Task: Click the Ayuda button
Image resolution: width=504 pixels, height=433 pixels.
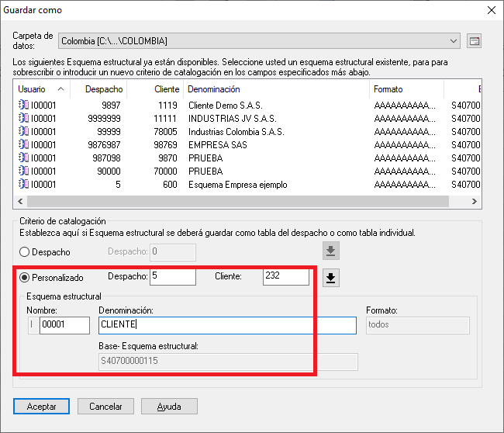Action: tap(169, 407)
